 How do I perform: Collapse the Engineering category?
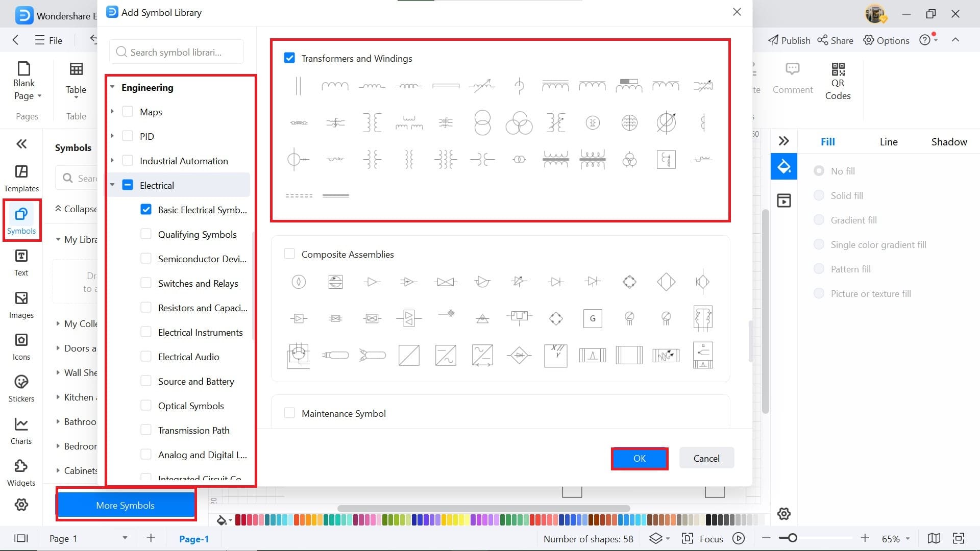112,87
